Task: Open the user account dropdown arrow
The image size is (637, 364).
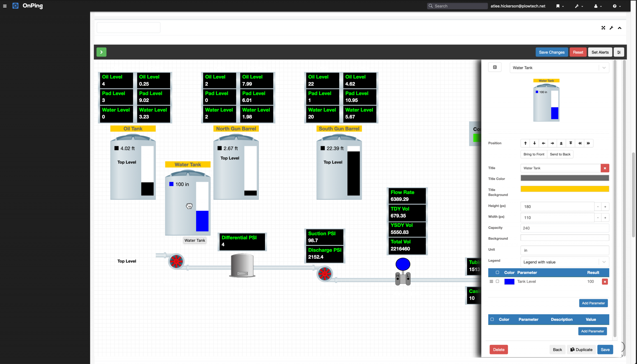Action: [601, 6]
